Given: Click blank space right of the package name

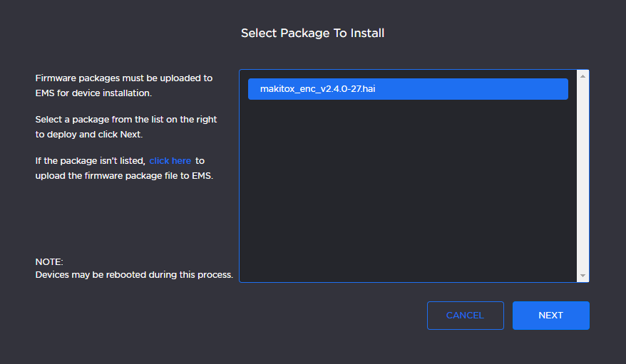Looking at the screenshot, I should coord(485,89).
